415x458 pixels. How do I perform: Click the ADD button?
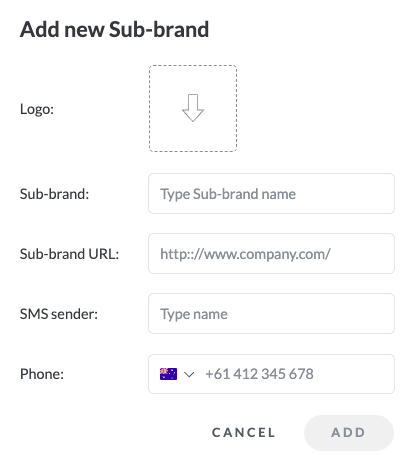click(x=349, y=433)
